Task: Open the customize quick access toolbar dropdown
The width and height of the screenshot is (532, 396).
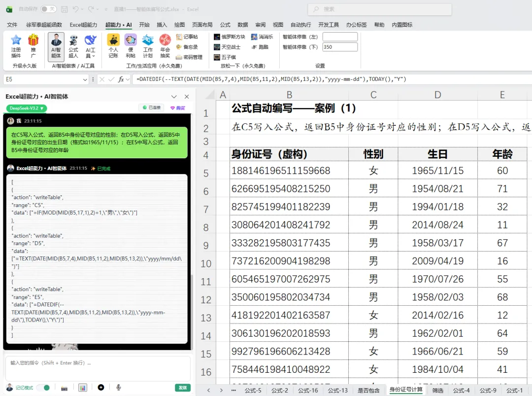Action: 106,9
